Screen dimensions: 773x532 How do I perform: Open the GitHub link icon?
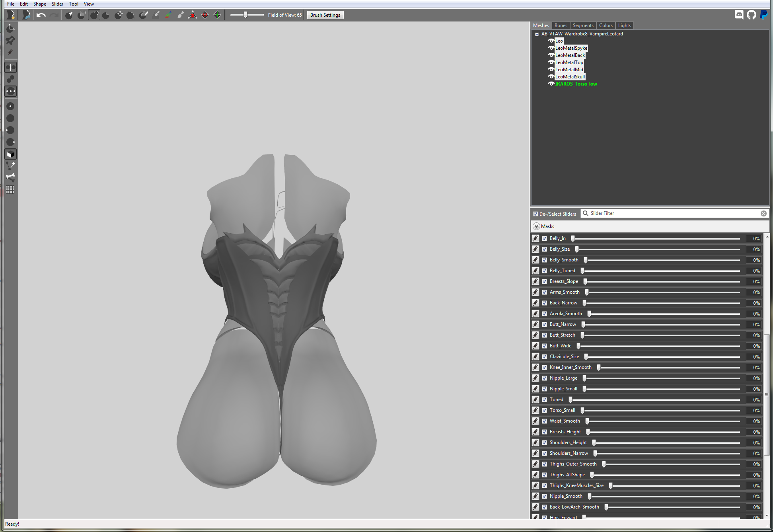click(751, 15)
